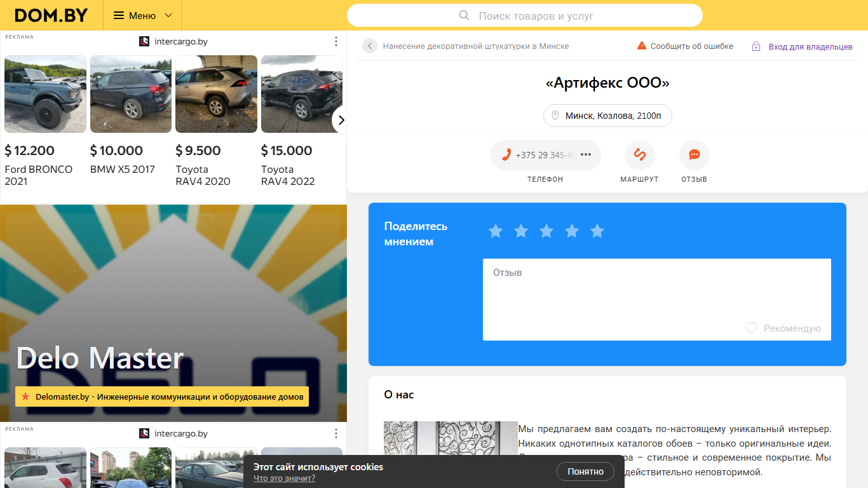The height and width of the screenshot is (488, 868).
Task: Click the $9.500 price
Action: (198, 151)
